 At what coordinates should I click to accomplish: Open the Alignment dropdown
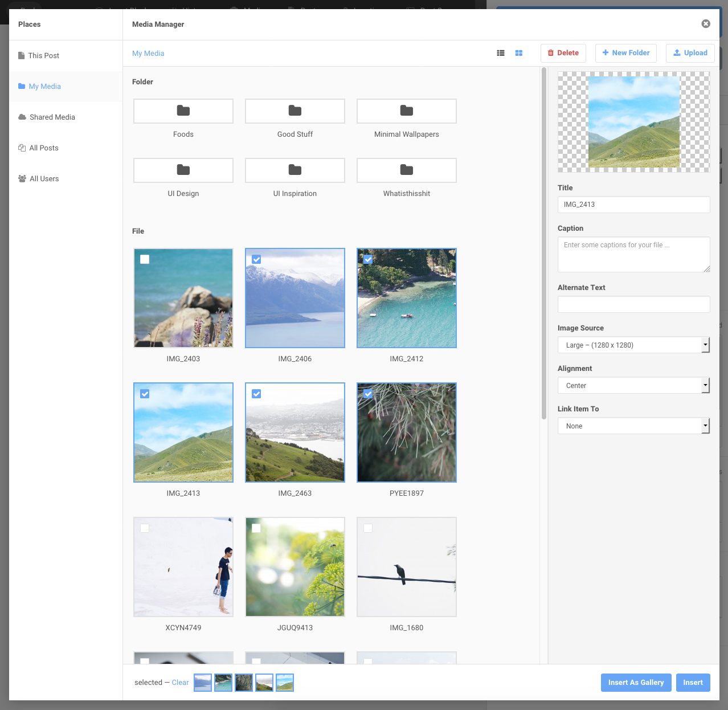point(634,385)
